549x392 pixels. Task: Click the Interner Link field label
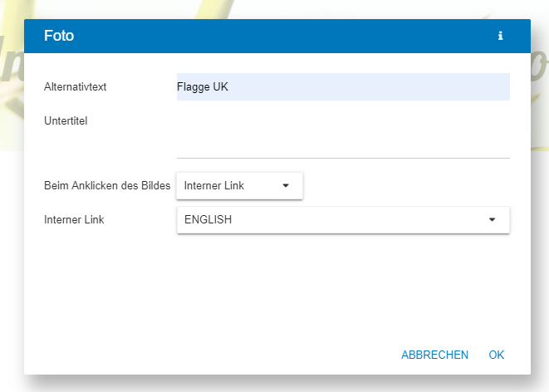(74, 219)
